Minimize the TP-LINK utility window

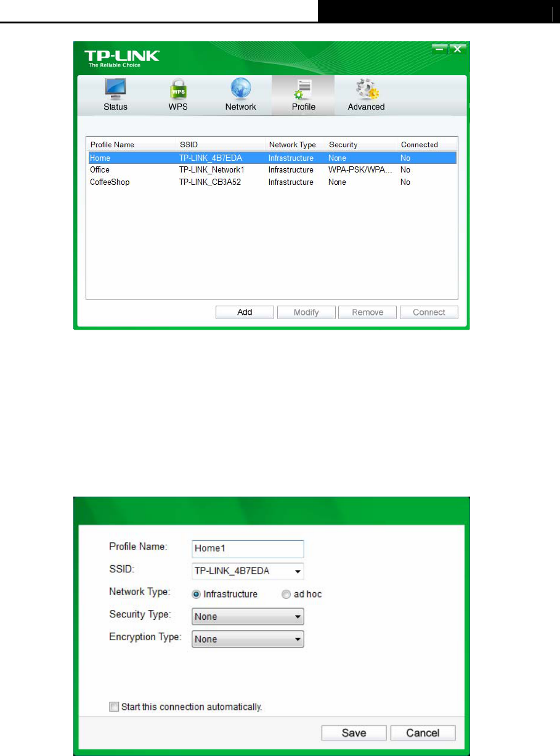click(439, 48)
